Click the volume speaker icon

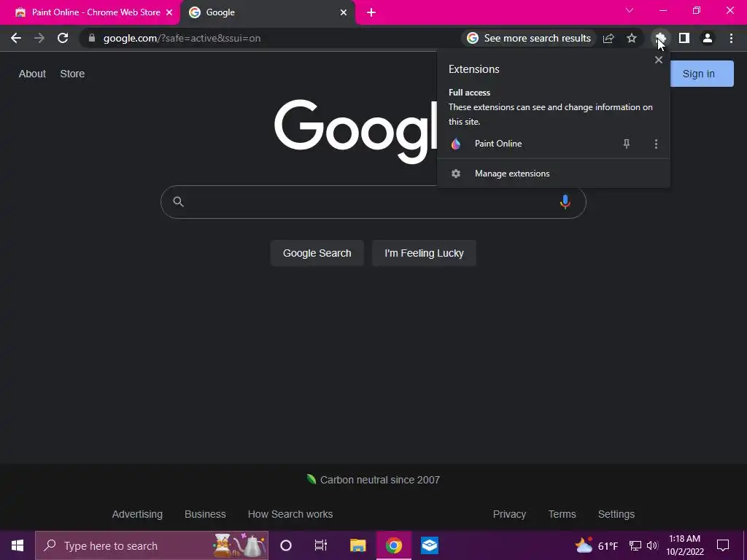[652, 545]
